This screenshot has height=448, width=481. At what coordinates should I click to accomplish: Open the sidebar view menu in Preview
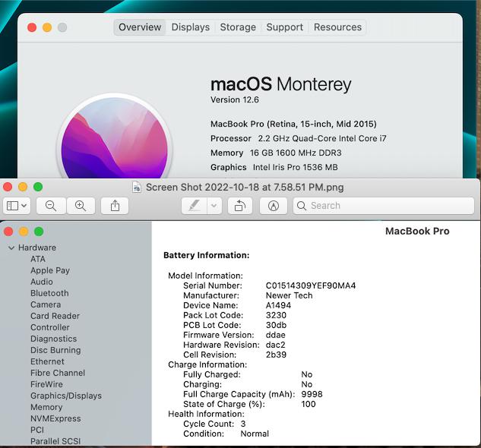[17, 206]
